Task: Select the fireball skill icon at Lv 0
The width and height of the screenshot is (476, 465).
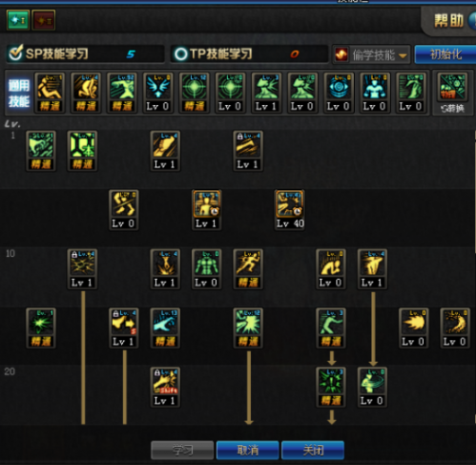Action: tap(413, 328)
